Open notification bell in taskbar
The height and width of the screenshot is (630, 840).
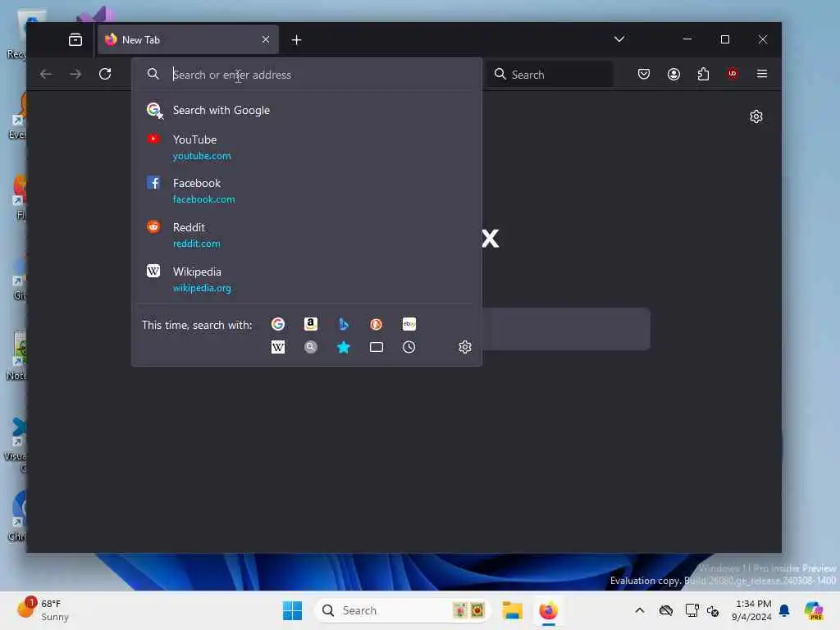[x=784, y=610]
